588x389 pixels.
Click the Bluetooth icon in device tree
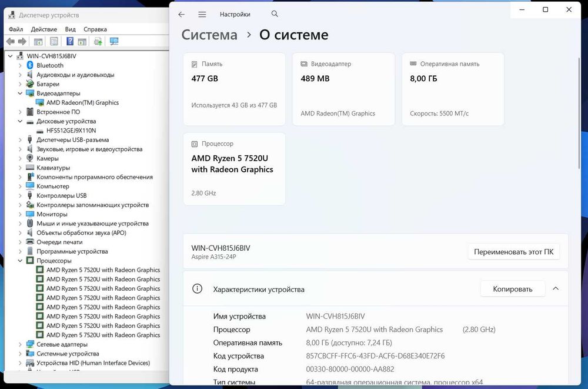(x=30, y=65)
